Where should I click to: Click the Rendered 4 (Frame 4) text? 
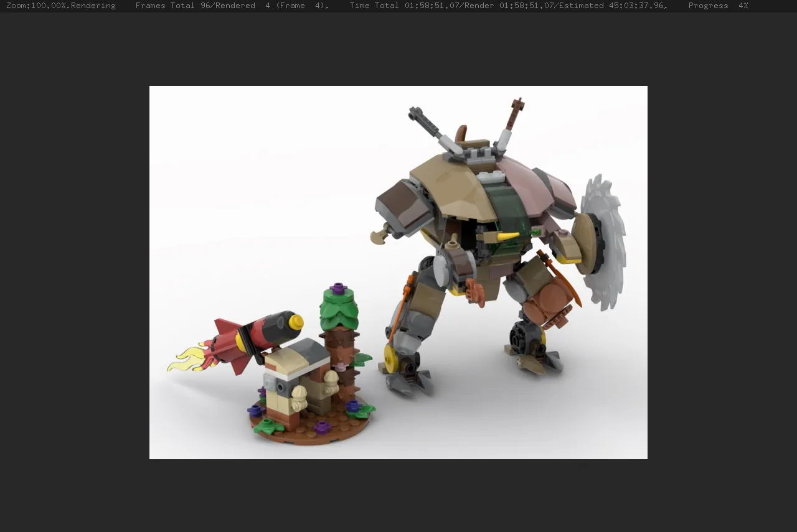(272, 6)
